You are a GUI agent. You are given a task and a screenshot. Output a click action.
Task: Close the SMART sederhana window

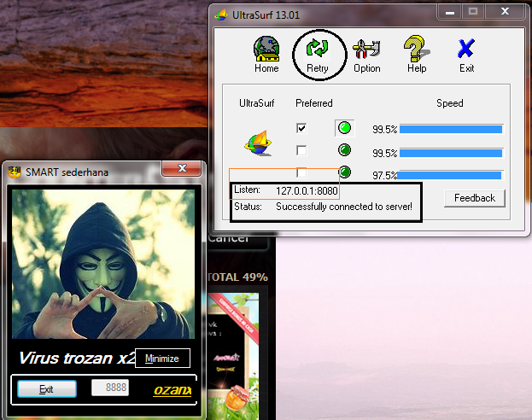182,168
